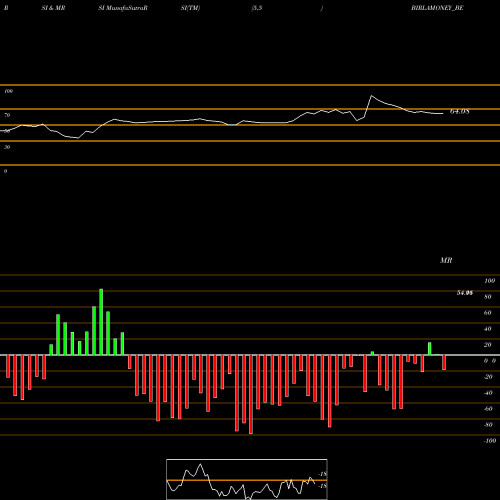Click the MR heading above the histogram
The height and width of the screenshot is (500, 500).
tap(446, 260)
